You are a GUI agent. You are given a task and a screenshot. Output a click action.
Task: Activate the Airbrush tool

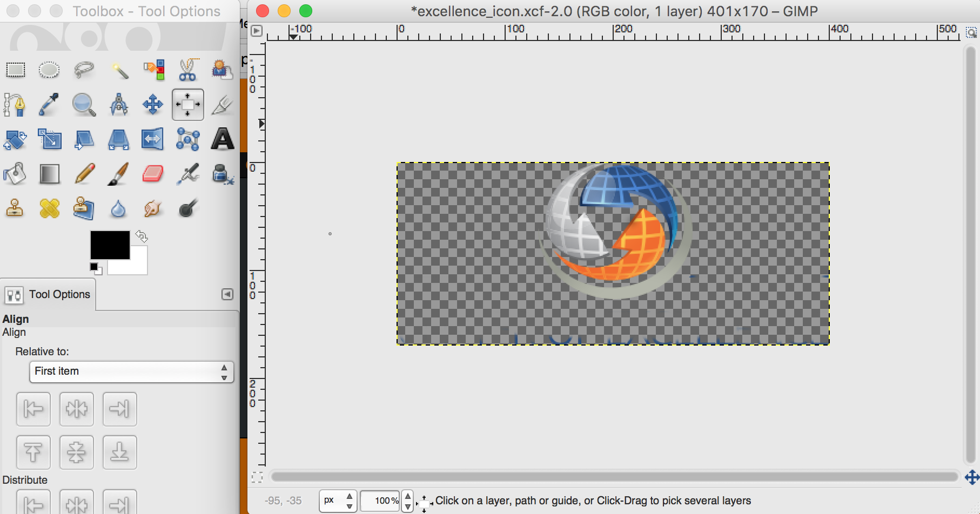click(x=187, y=174)
